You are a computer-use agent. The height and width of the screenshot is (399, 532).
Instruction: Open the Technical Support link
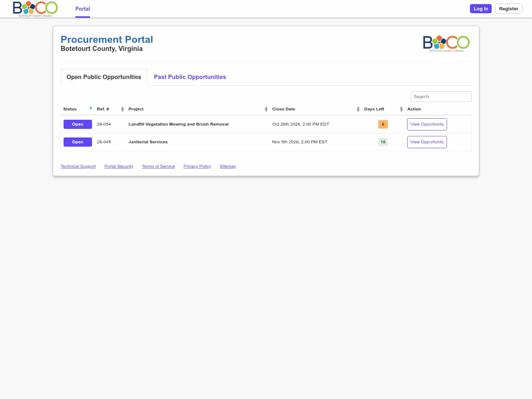coord(78,166)
